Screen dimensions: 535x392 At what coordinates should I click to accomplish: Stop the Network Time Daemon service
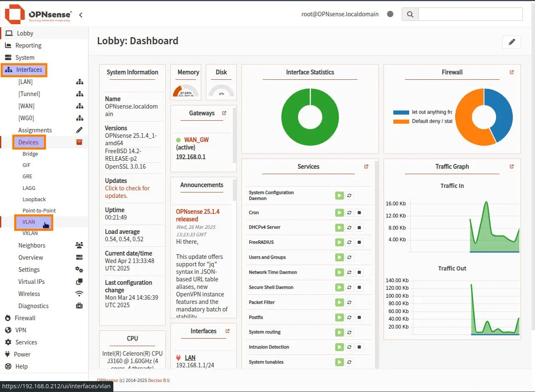pyautogui.click(x=359, y=273)
